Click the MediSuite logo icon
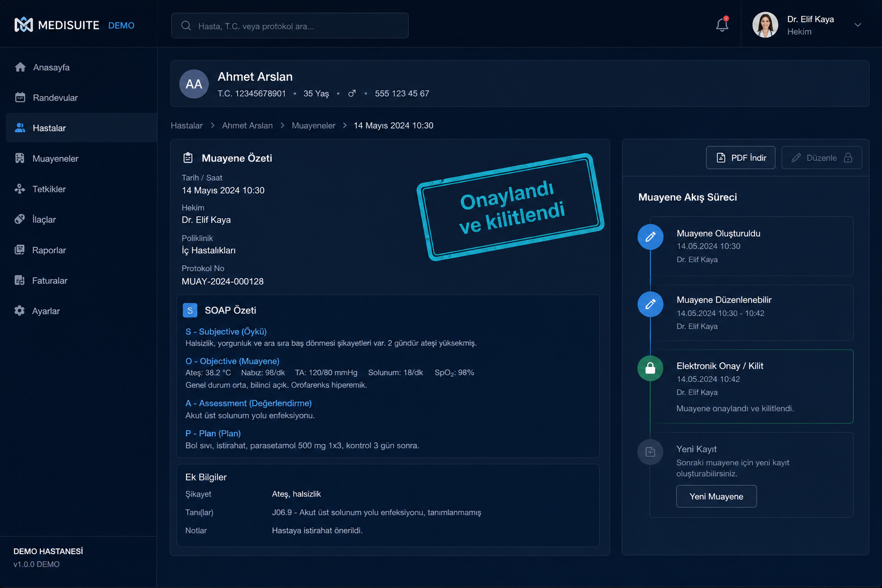This screenshot has width=882, height=588. (24, 25)
